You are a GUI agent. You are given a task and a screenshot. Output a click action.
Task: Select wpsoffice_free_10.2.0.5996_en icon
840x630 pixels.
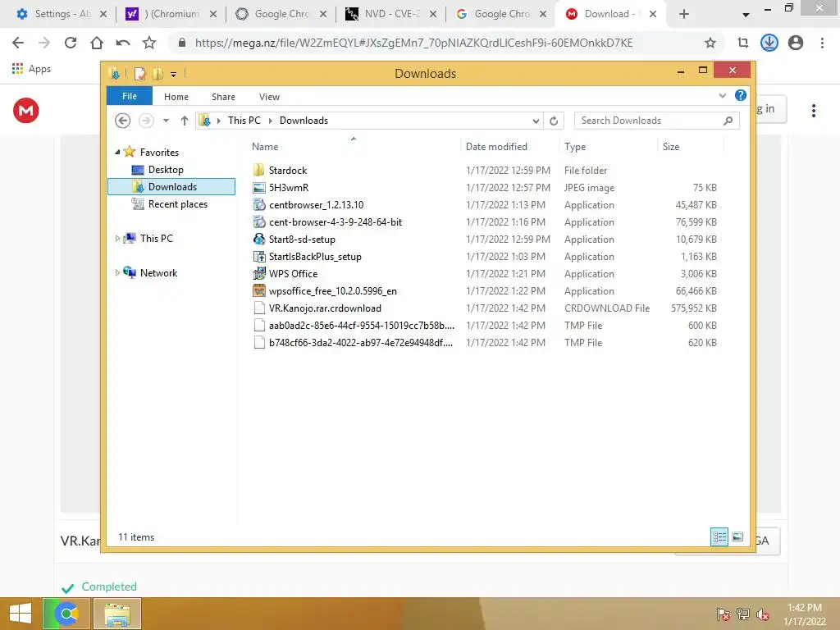pyautogui.click(x=258, y=291)
